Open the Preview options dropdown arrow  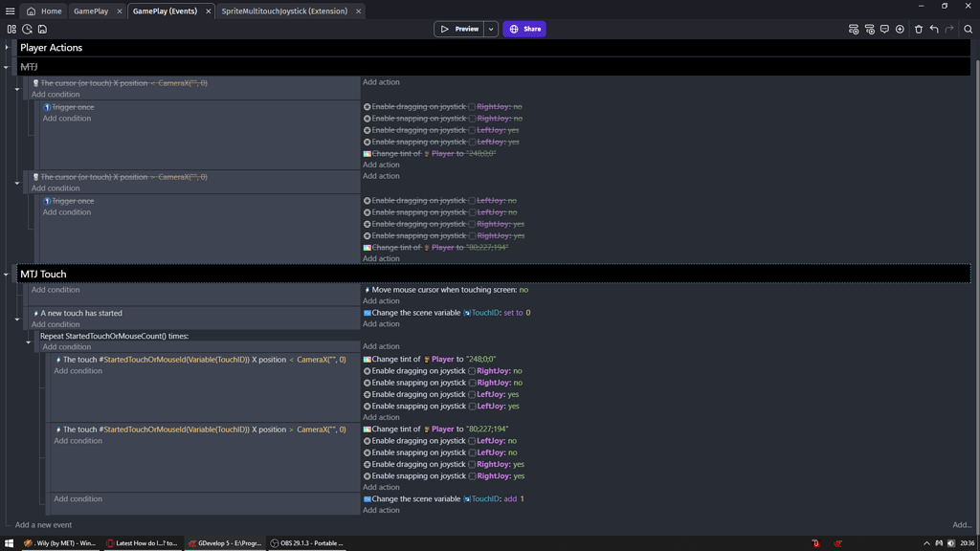pyautogui.click(x=491, y=30)
